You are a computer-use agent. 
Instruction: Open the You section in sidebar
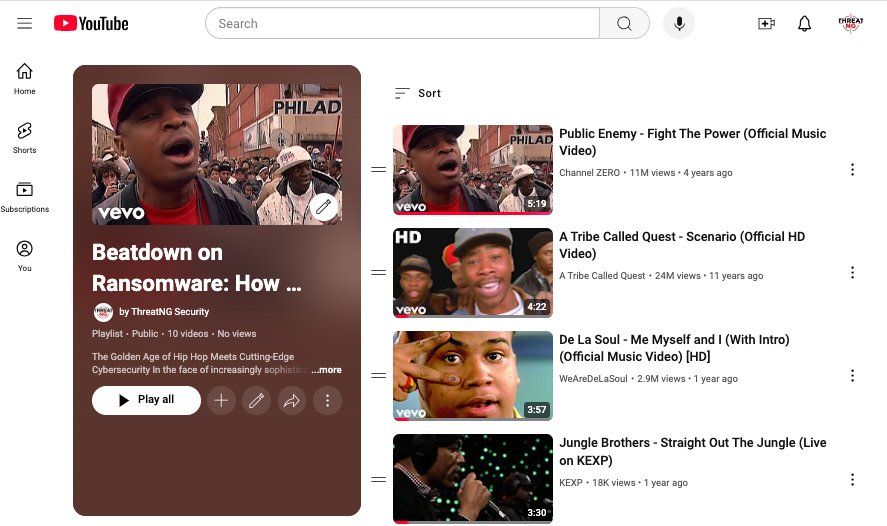24,256
